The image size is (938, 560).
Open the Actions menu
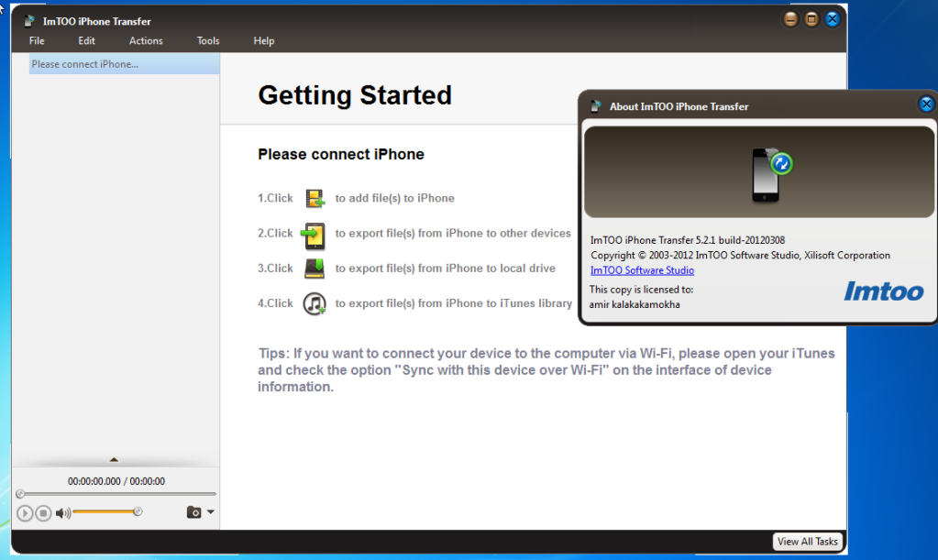coord(146,40)
